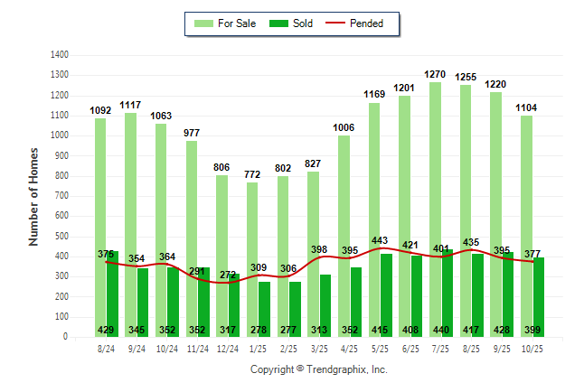Screen dimensions: 584x392
Task: Click the 11/24 x-axis month label
Action: tap(198, 346)
